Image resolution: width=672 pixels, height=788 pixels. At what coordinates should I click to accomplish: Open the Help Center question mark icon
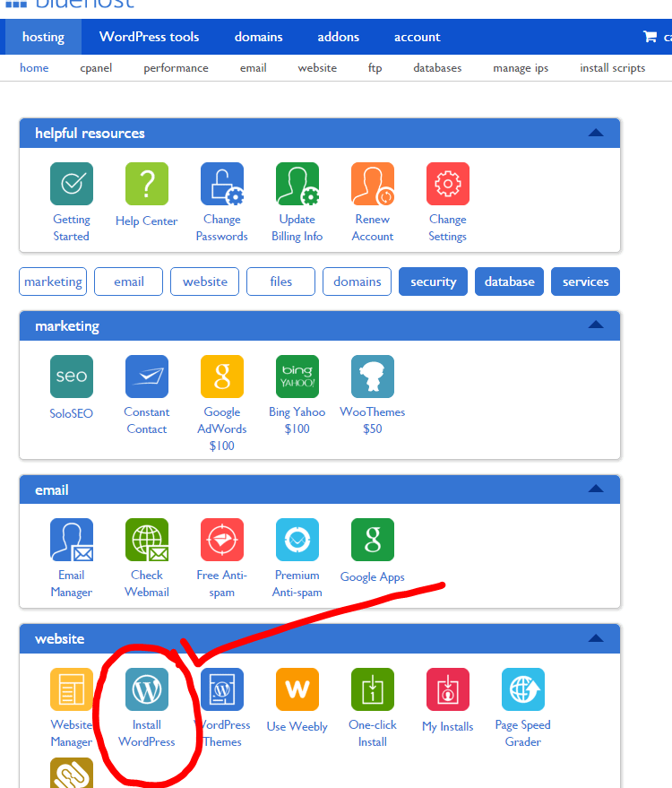147,184
